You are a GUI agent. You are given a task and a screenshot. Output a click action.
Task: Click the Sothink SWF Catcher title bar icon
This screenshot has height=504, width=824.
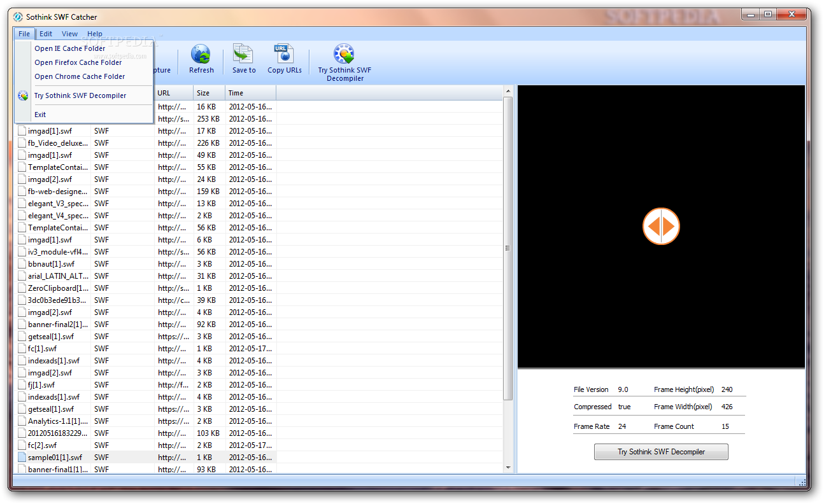pos(18,17)
